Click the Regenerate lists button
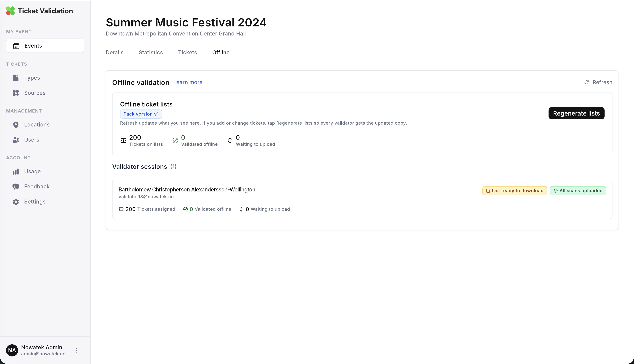This screenshot has height=364, width=634. tap(576, 113)
